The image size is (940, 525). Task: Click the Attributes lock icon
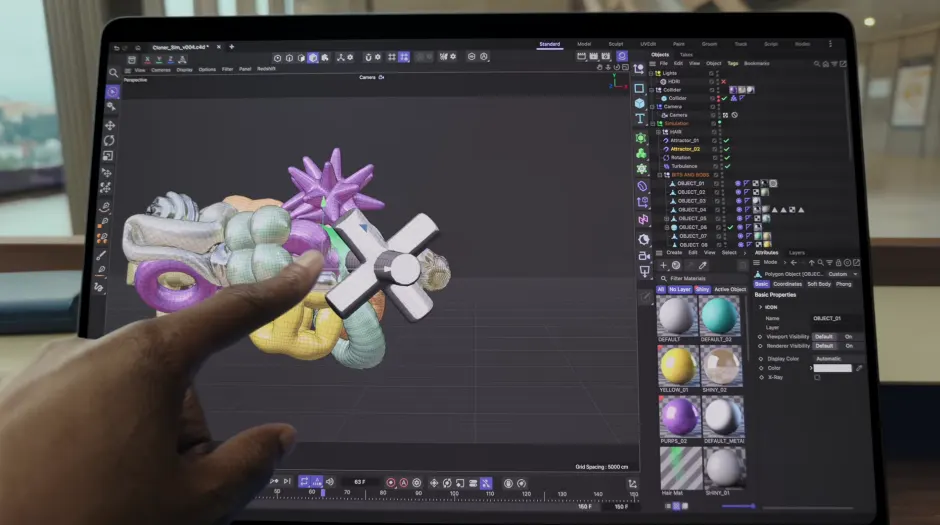(839, 262)
